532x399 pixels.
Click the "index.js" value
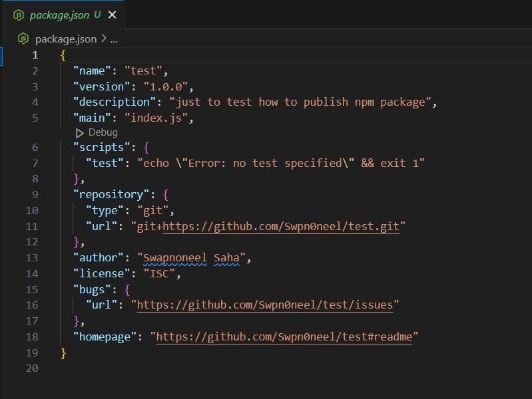[x=156, y=118]
